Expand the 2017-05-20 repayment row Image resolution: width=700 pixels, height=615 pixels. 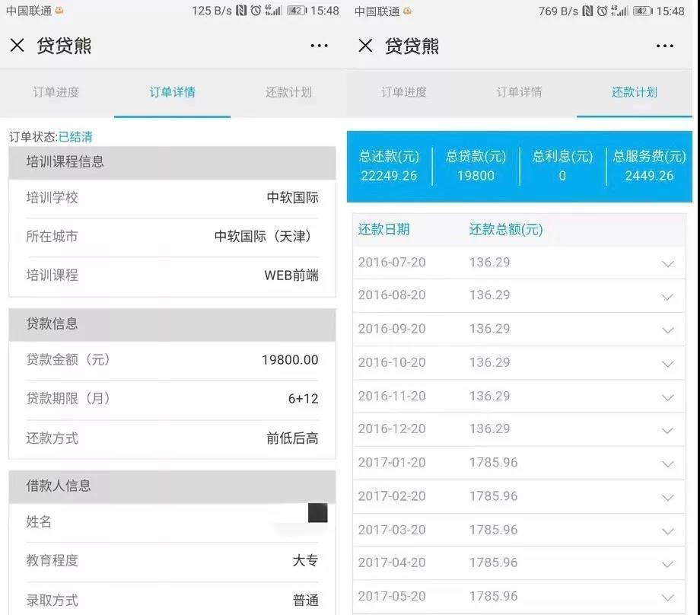coord(667,596)
